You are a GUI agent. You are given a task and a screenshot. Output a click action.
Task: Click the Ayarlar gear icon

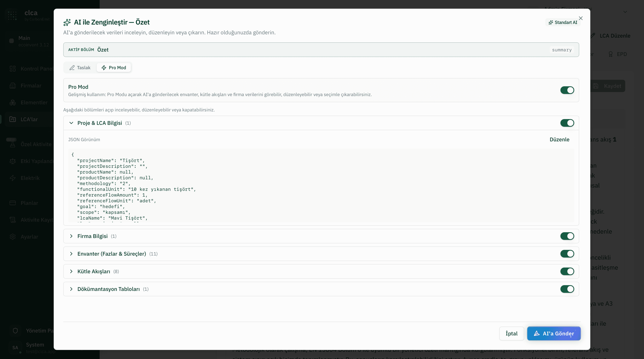pyautogui.click(x=12, y=237)
